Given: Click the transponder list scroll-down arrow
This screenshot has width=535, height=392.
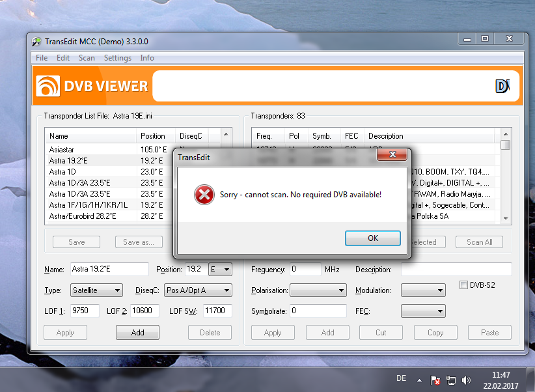Looking at the screenshot, I should pos(506,219).
